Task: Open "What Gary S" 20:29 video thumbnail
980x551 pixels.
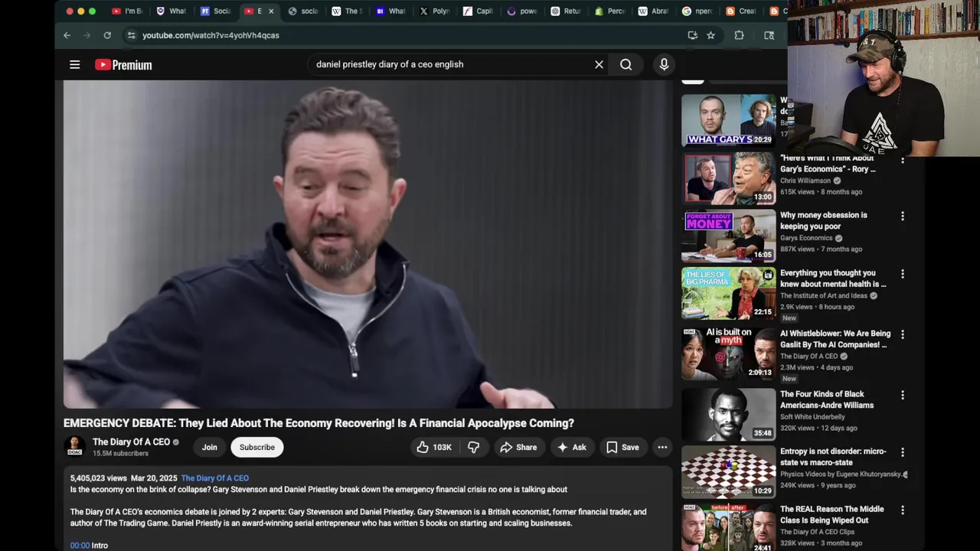Action: pyautogui.click(x=728, y=119)
